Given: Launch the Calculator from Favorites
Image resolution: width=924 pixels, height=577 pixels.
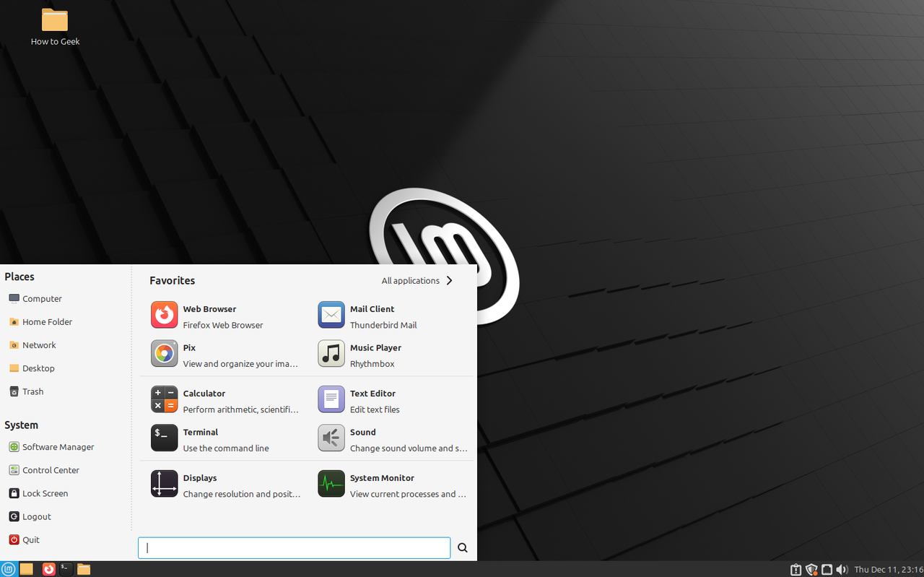Looking at the screenshot, I should (204, 401).
